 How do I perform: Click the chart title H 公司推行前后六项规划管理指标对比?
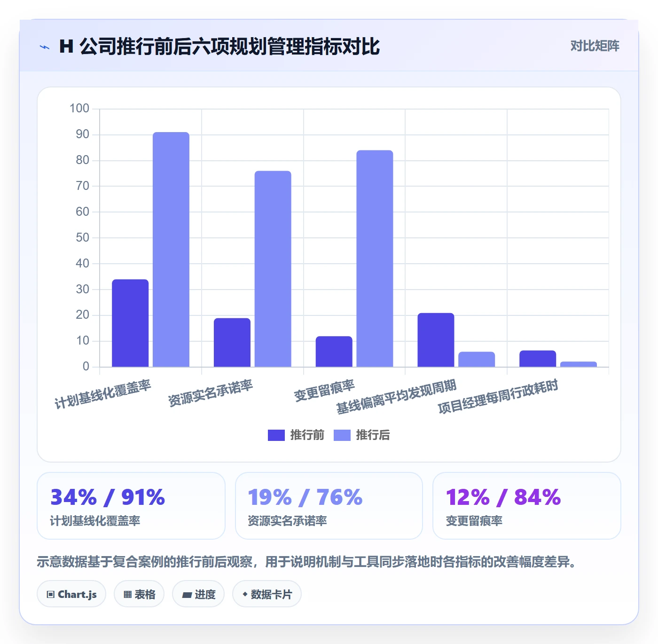[219, 47]
